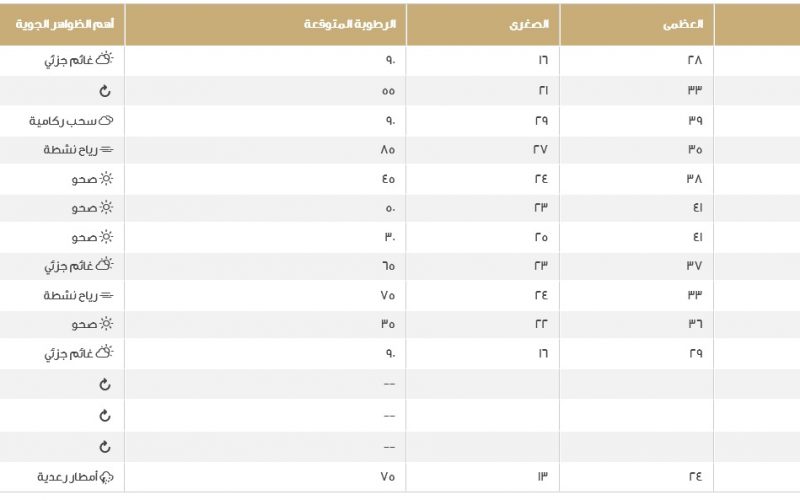Click the maximum temperature cell showing ٣٩

point(637,120)
